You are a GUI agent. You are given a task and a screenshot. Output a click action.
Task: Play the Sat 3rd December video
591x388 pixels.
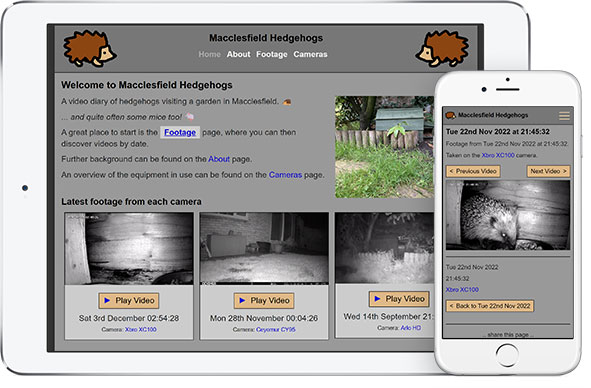coord(129,301)
